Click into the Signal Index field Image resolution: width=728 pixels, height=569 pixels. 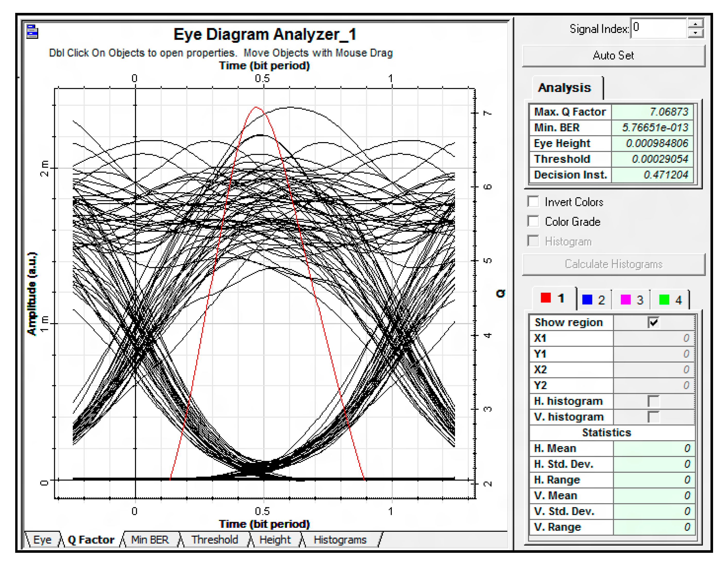(658, 28)
